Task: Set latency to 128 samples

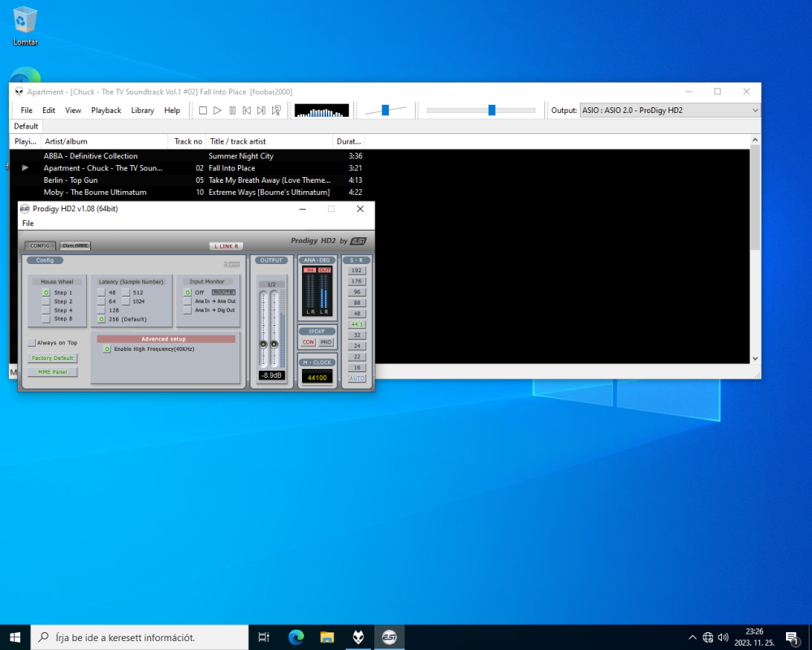Action: coord(101,310)
